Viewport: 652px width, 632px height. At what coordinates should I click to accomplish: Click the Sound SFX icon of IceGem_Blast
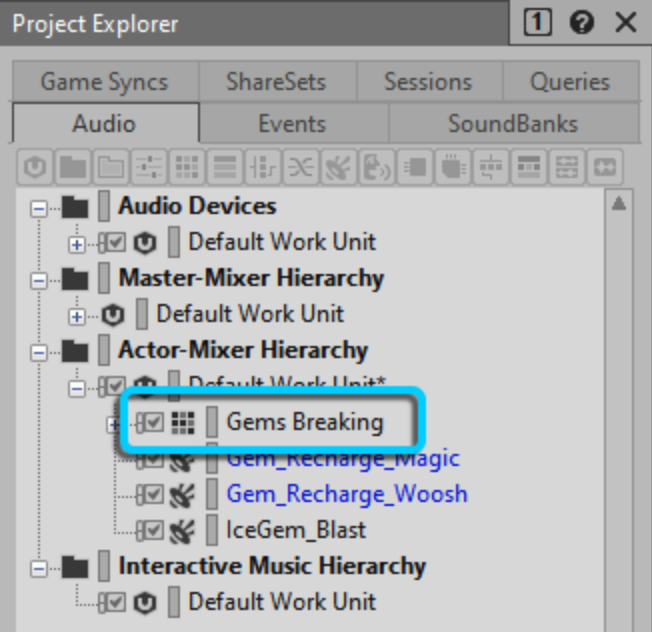[x=181, y=530]
